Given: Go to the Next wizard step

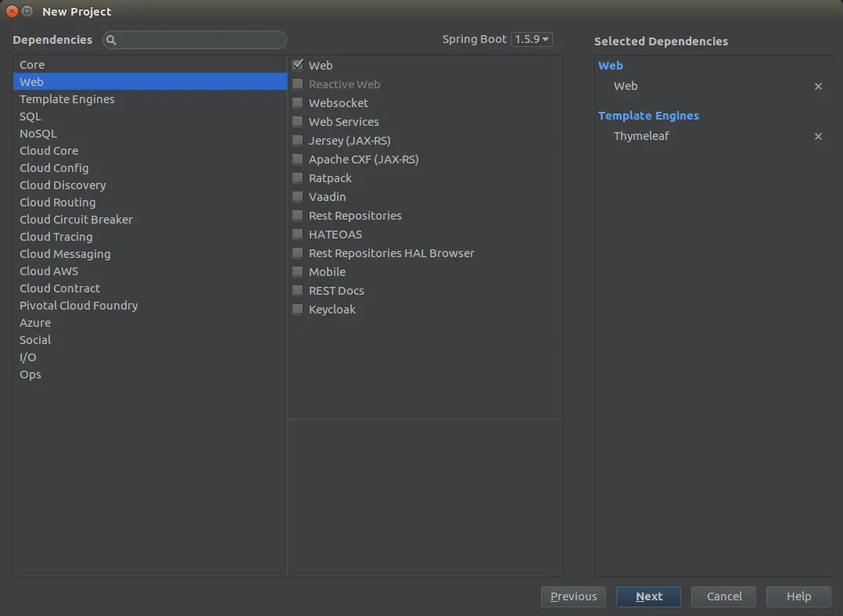Looking at the screenshot, I should [x=648, y=596].
